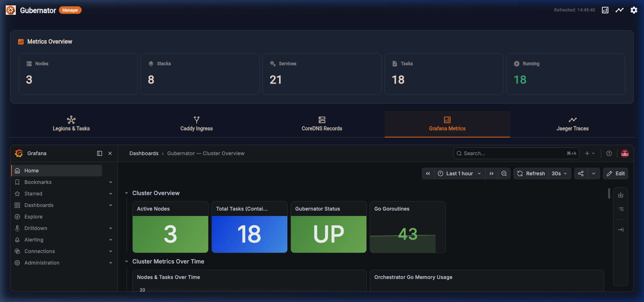The image size is (644, 302).
Task: Open the Grafana help icon
Action: click(x=609, y=153)
